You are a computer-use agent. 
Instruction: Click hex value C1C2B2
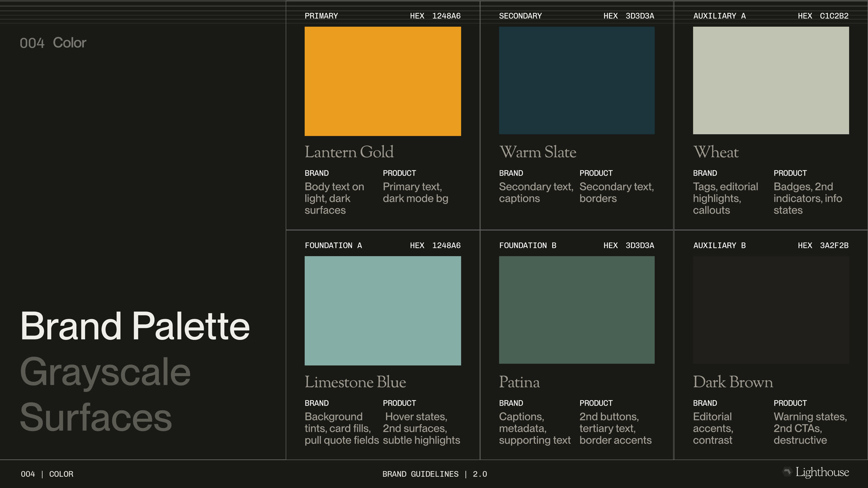tap(834, 16)
